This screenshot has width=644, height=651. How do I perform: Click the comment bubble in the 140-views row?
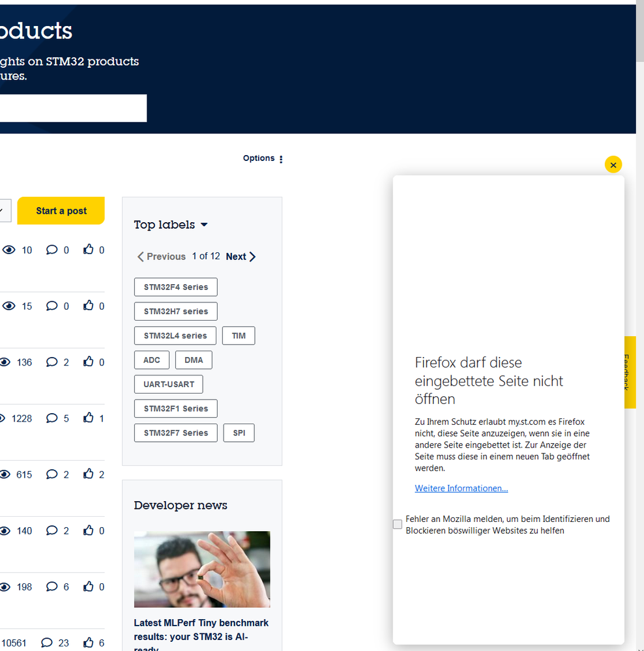pos(51,530)
